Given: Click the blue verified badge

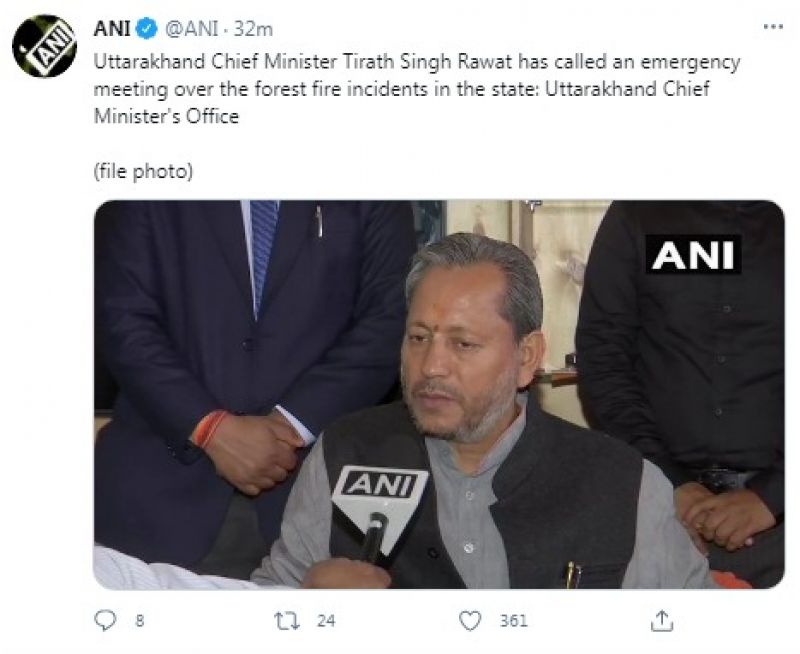Looking at the screenshot, I should point(141,29).
